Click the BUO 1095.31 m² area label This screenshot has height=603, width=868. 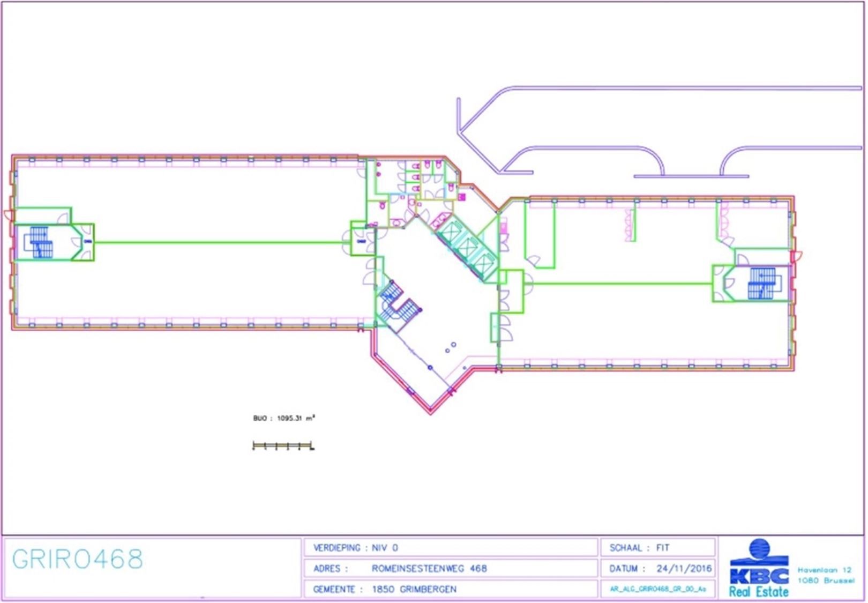tap(284, 418)
